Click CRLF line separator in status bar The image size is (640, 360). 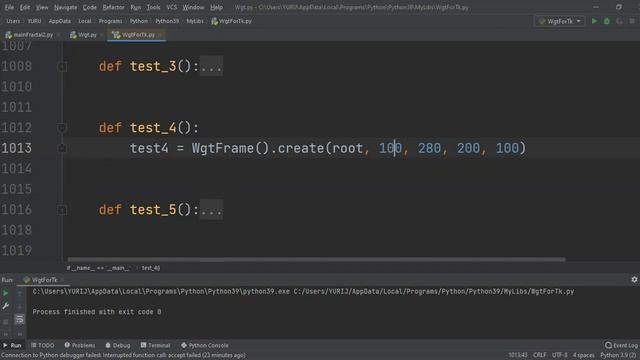539,356
